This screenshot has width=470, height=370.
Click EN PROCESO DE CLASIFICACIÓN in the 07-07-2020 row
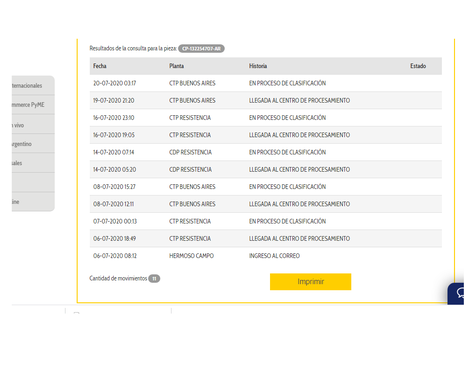point(287,221)
